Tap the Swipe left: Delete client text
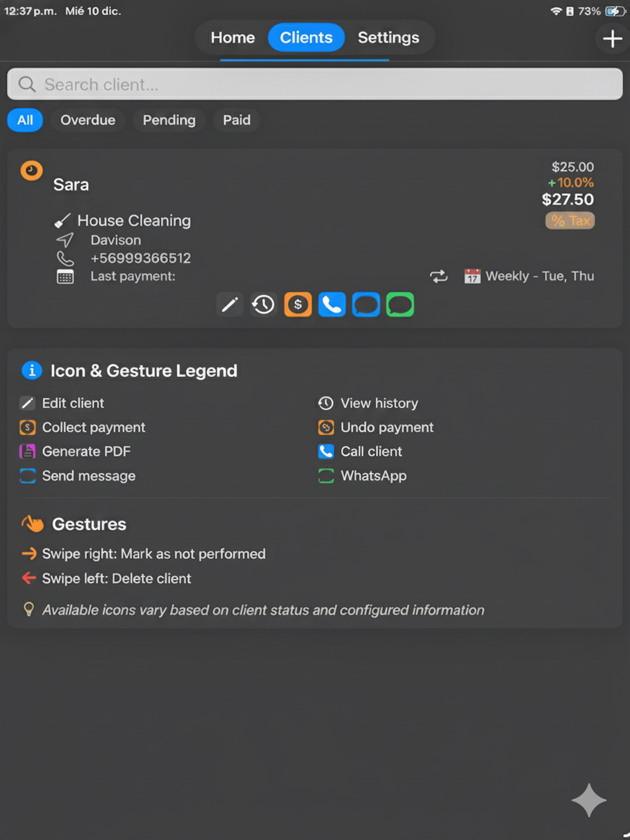The height and width of the screenshot is (840, 630). tap(117, 578)
